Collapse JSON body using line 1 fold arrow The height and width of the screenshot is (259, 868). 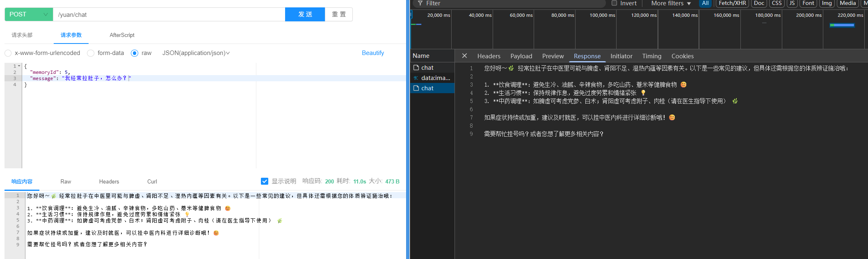(19, 66)
